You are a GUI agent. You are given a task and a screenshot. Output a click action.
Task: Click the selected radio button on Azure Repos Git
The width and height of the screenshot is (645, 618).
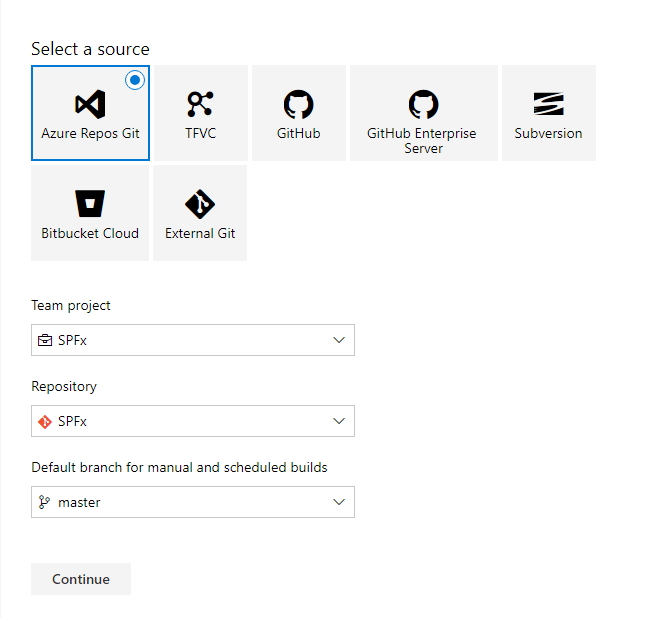pyautogui.click(x=135, y=80)
